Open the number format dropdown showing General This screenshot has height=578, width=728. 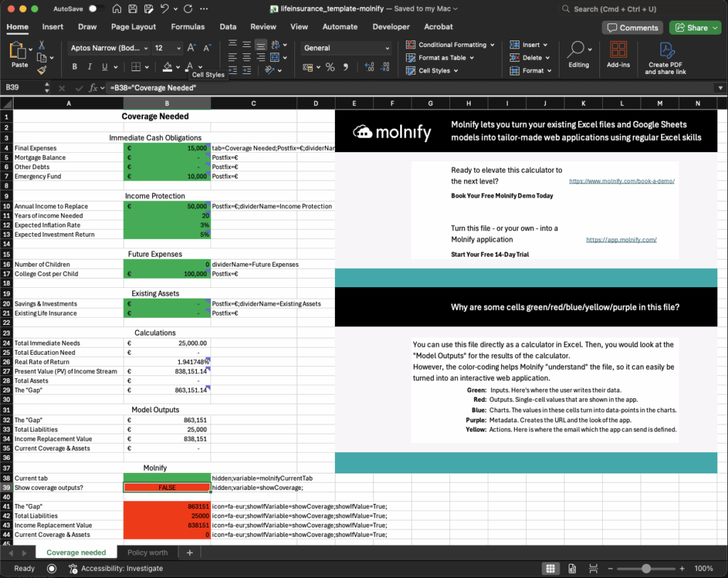345,48
